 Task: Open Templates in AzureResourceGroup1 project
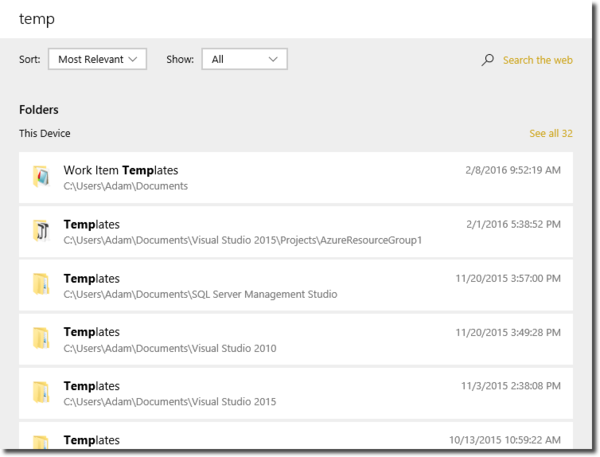coord(296,232)
